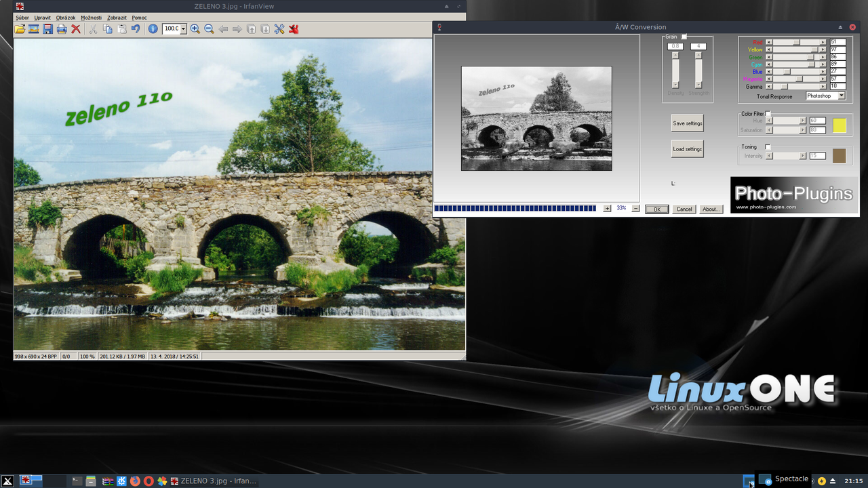Pick the yellow Color Filter swatch

coord(840,125)
